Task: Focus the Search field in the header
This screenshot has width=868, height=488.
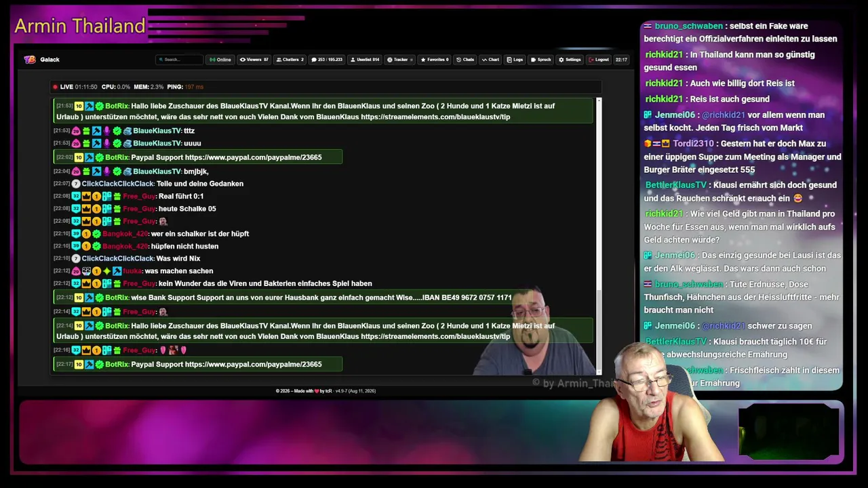Action: pyautogui.click(x=180, y=60)
